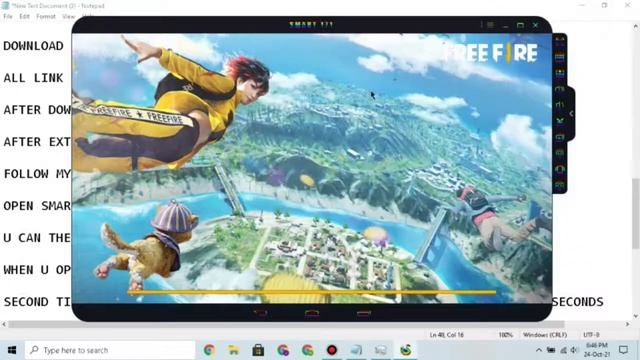
Task: Open the File menu in Notepad
Action: [8, 16]
